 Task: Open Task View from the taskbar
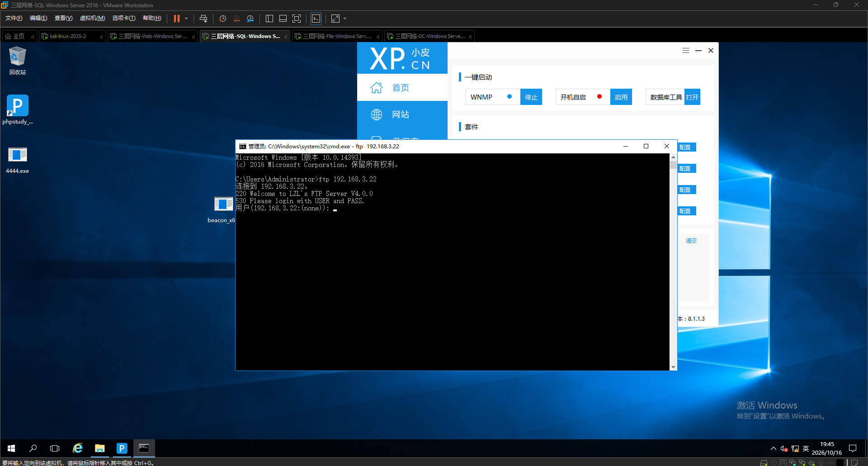[x=55, y=448]
